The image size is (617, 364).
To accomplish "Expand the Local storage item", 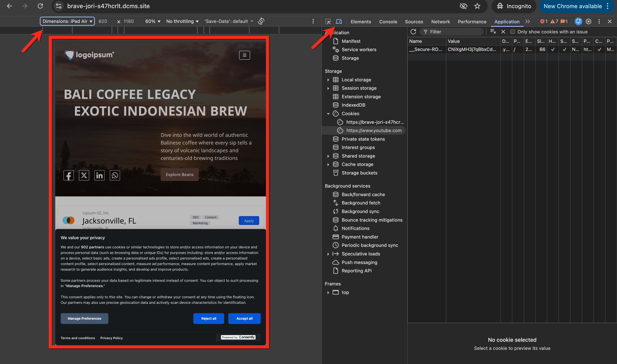I will pos(328,80).
